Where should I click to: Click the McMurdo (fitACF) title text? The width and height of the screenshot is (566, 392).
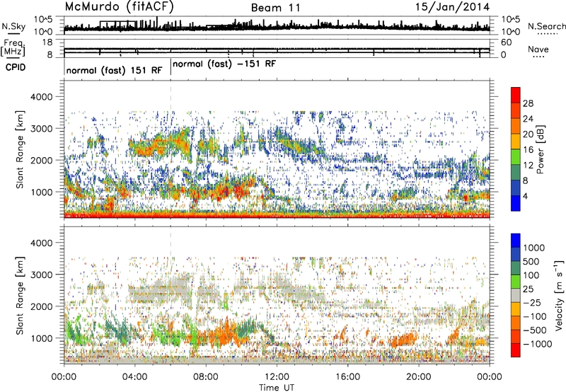point(119,7)
